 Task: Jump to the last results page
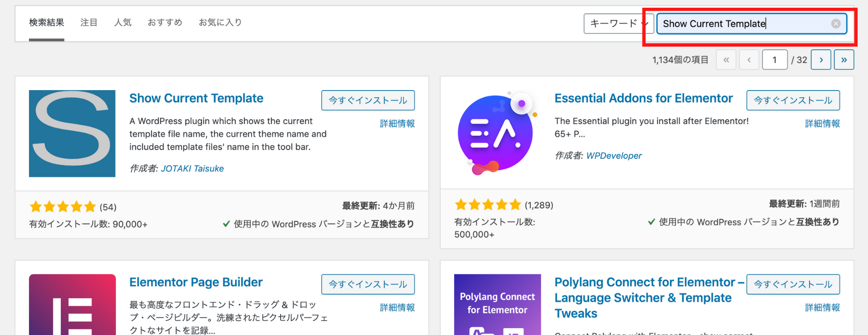(844, 60)
